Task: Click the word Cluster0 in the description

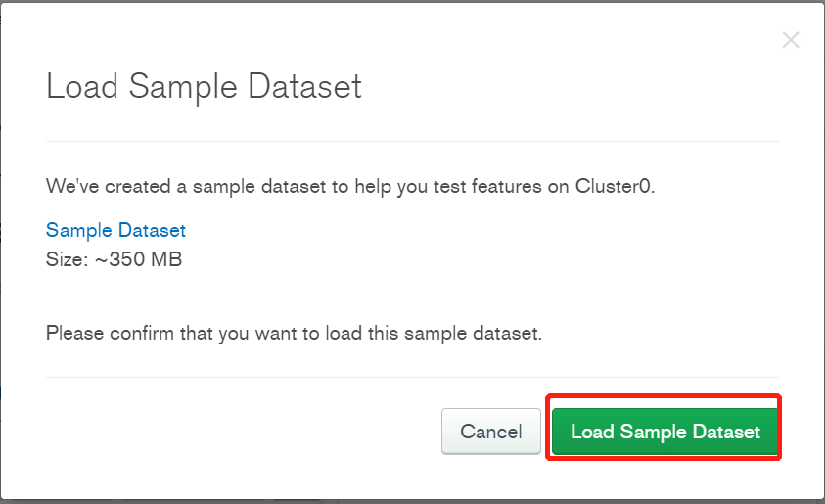Action: coord(614,186)
